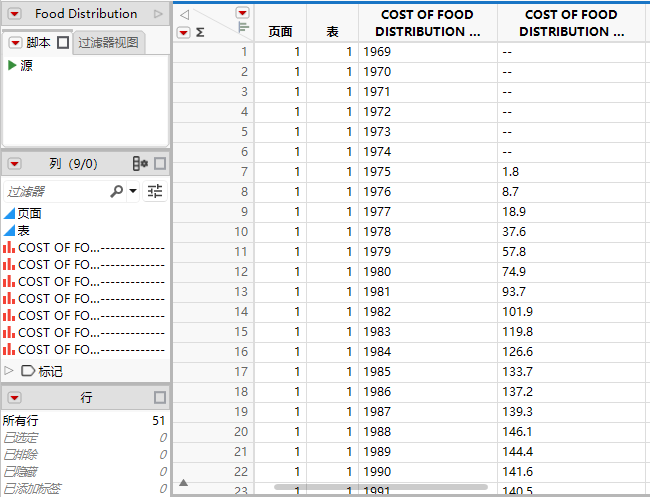This screenshot has height=497, width=650.
Task: Click the gray arrow beside Food Distribution title
Action: tap(158, 14)
